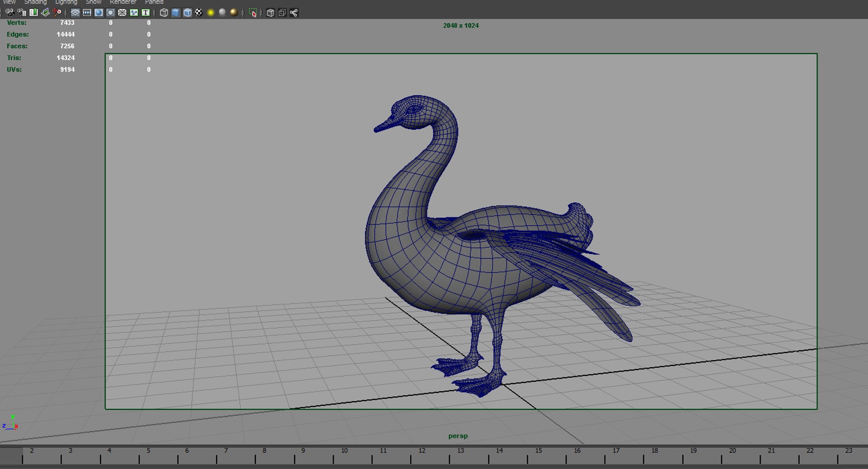Open camera Bookmarks icon

pos(33,13)
